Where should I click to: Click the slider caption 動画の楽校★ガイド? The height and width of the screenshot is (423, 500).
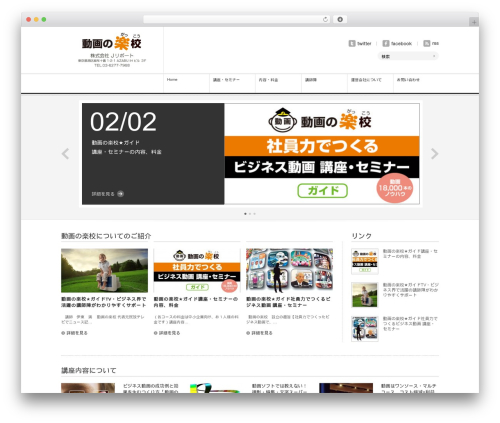[116, 143]
